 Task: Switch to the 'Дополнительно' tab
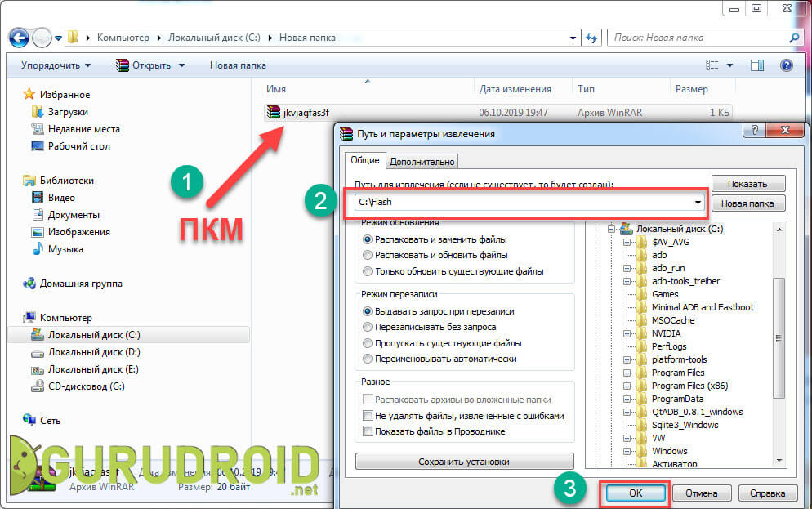click(422, 162)
